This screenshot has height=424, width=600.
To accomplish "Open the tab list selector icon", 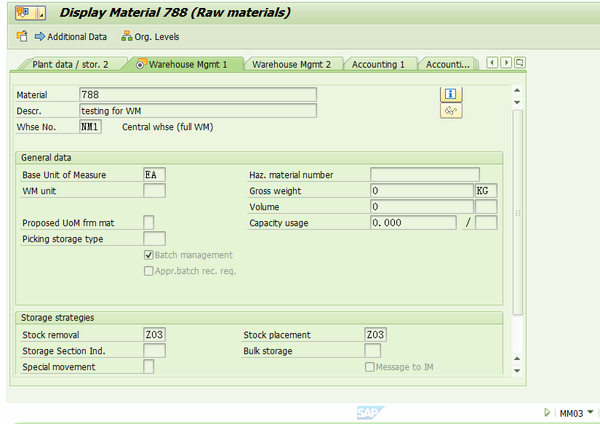I will pos(520,62).
